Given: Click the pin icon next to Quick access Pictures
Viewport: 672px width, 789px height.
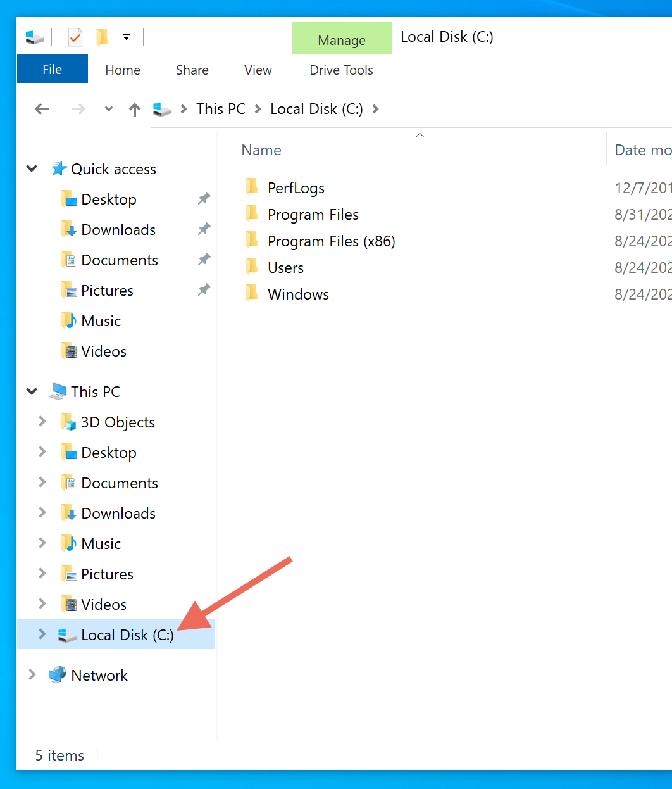Looking at the screenshot, I should tap(204, 290).
